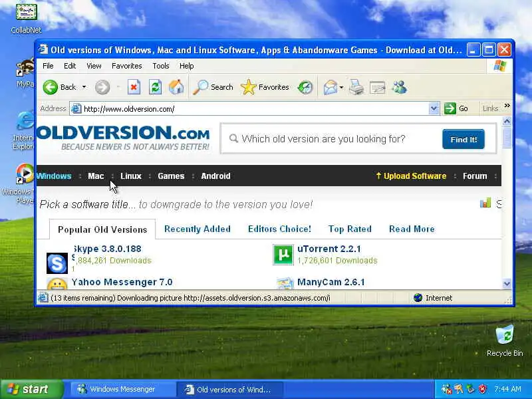
Task: Click the Skype logo icon
Action: tap(57, 263)
